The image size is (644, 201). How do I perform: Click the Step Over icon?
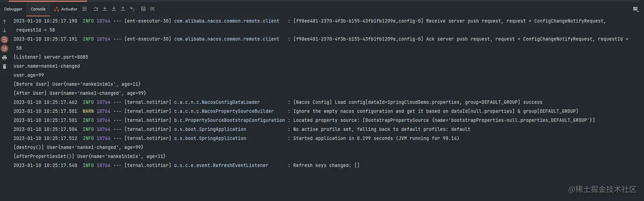click(x=96, y=9)
